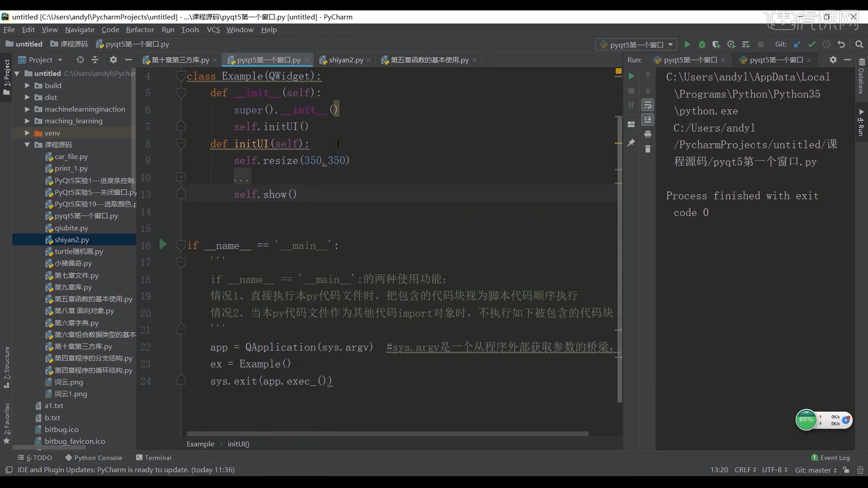The width and height of the screenshot is (868, 488).
Task: Open the VCS menu
Action: pos(213,29)
